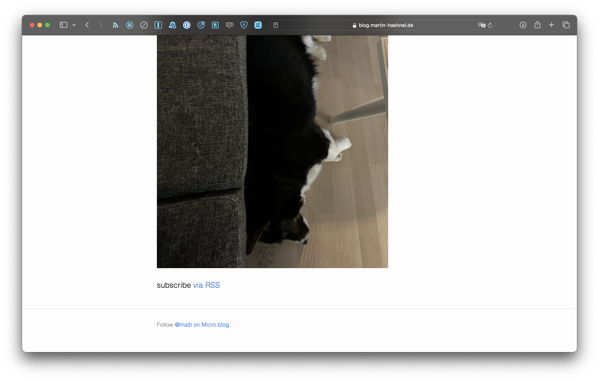Image resolution: width=599 pixels, height=381 pixels.
Task: Show the tab overview
Action: click(x=566, y=25)
